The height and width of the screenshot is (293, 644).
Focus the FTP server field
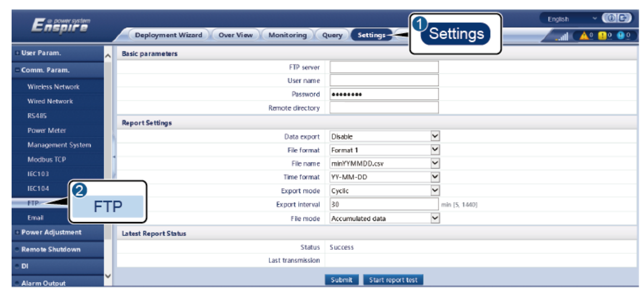[384, 67]
